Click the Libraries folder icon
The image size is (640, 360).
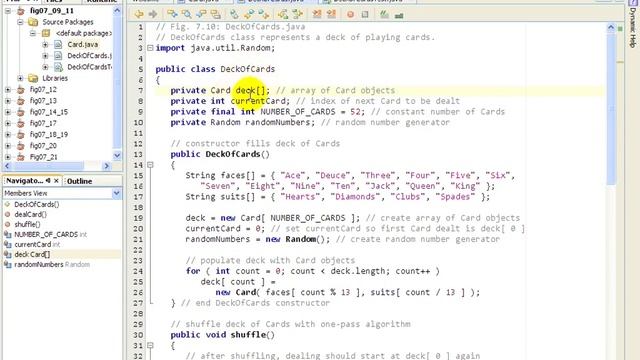pyautogui.click(x=33, y=78)
